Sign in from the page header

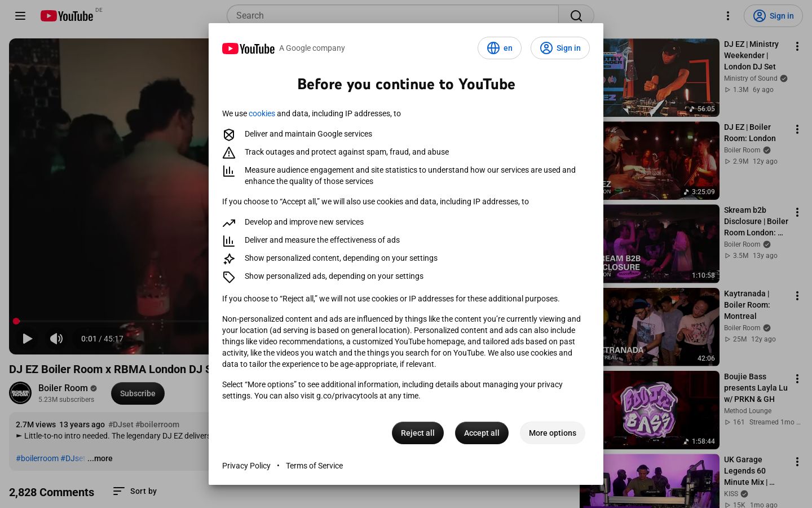pyautogui.click(x=773, y=16)
